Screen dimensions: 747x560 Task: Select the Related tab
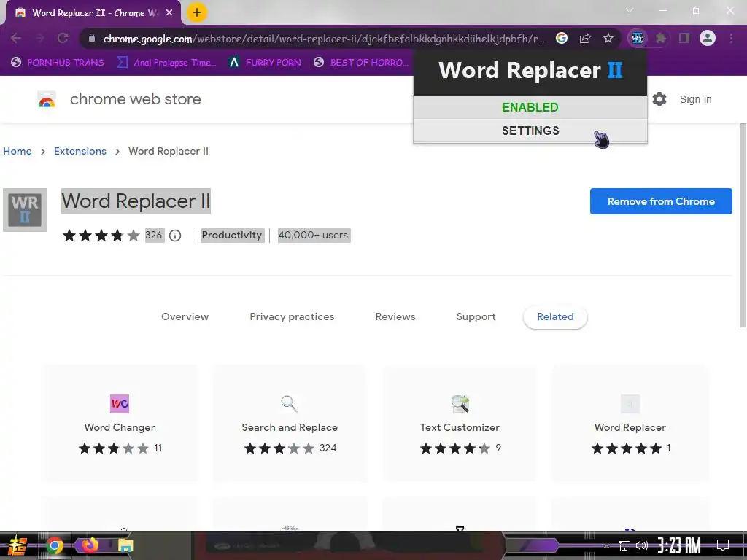[555, 316]
